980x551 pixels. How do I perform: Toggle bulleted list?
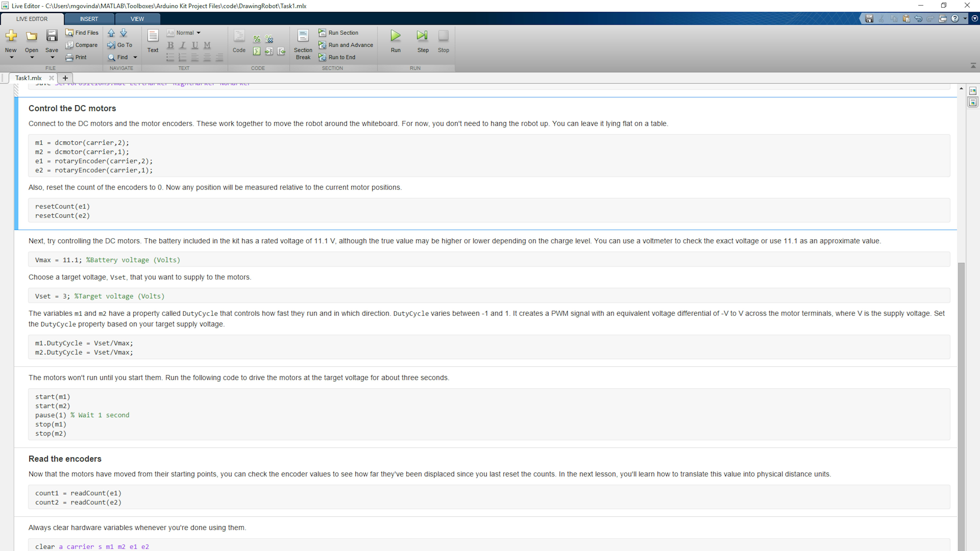[x=170, y=57]
